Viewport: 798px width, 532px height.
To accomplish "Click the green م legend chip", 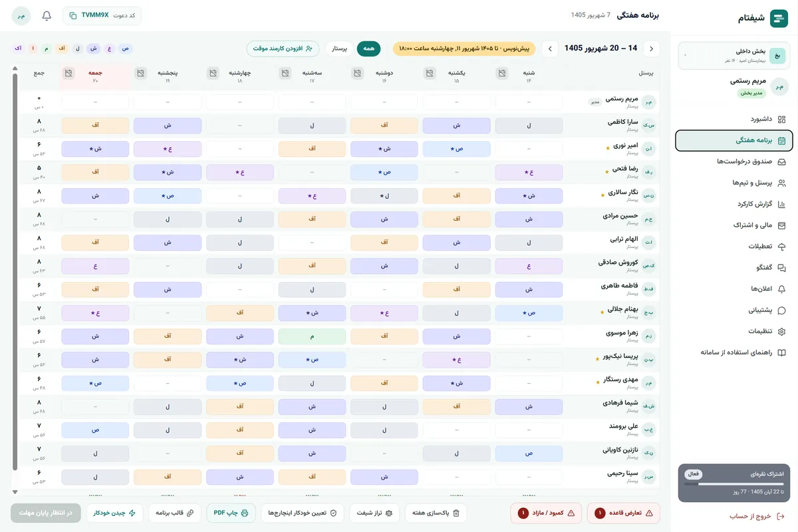I will pyautogui.click(x=47, y=49).
